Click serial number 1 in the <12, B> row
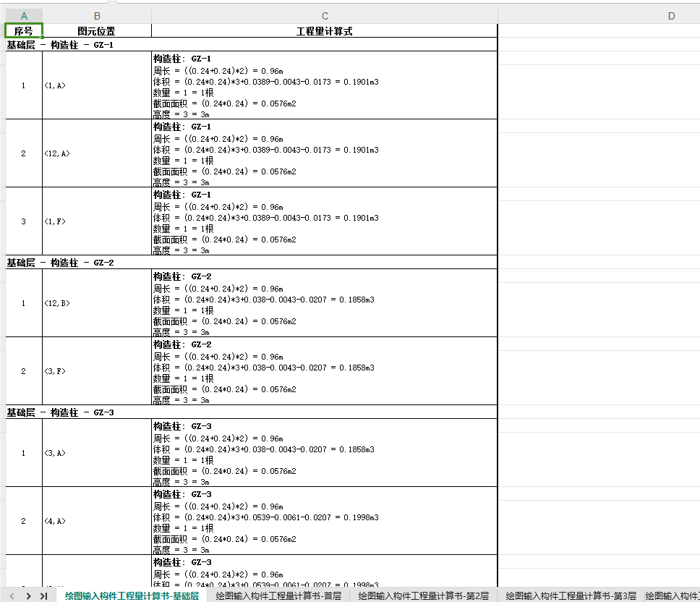700x602 pixels. (x=24, y=303)
